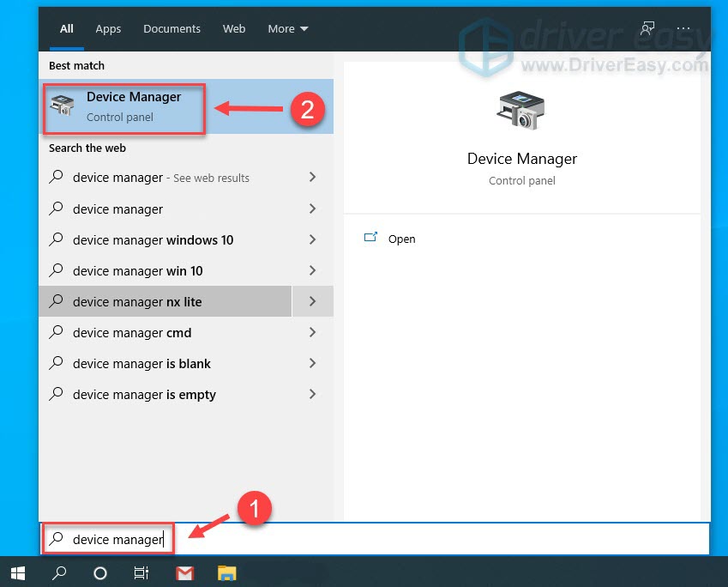Select the 'device manager is blank' suggestion
The image size is (728, 587).
click(141, 364)
